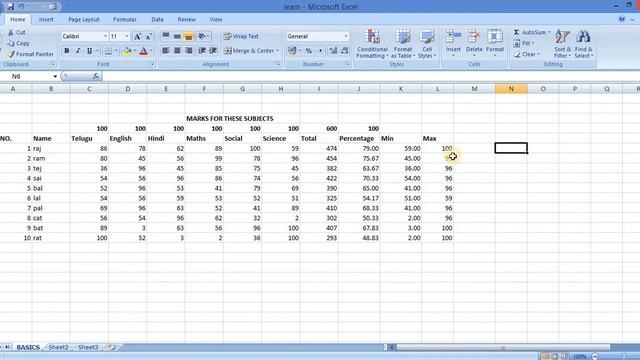
Task: Click Increase Decimal
Action: (333, 51)
